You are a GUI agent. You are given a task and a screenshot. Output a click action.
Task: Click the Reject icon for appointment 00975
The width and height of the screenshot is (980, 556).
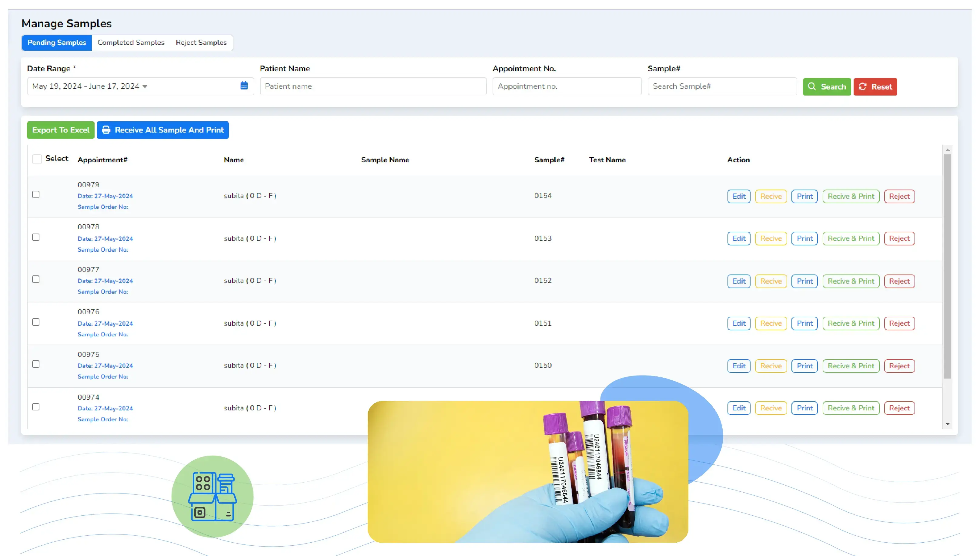coord(899,366)
